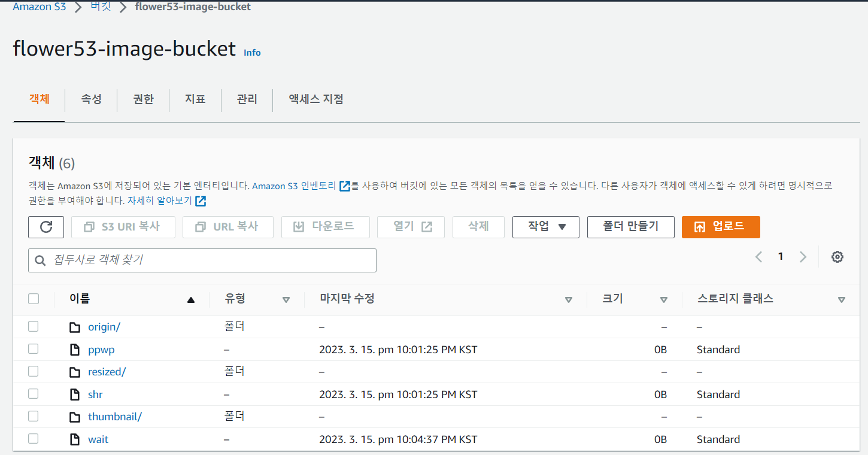The image size is (868, 455).
Task: Check the ppwp row checkbox
Action: tap(34, 348)
